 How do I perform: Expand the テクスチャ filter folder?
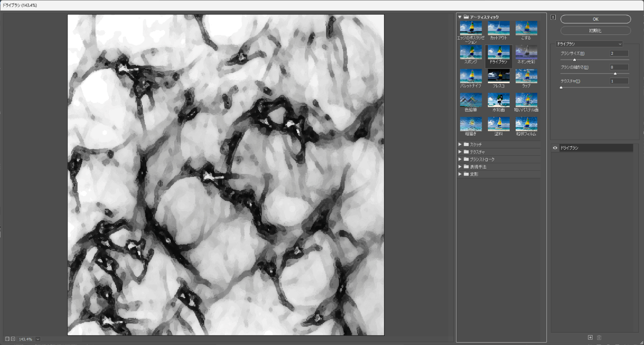click(x=460, y=152)
